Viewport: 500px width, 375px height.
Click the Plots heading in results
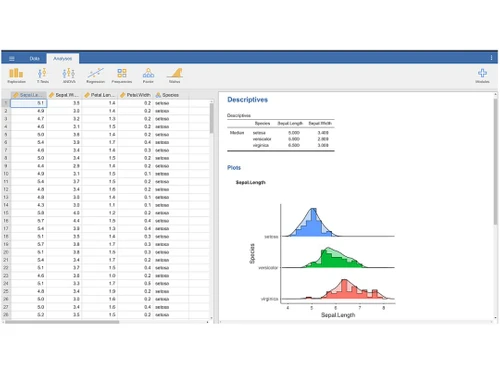pos(234,168)
